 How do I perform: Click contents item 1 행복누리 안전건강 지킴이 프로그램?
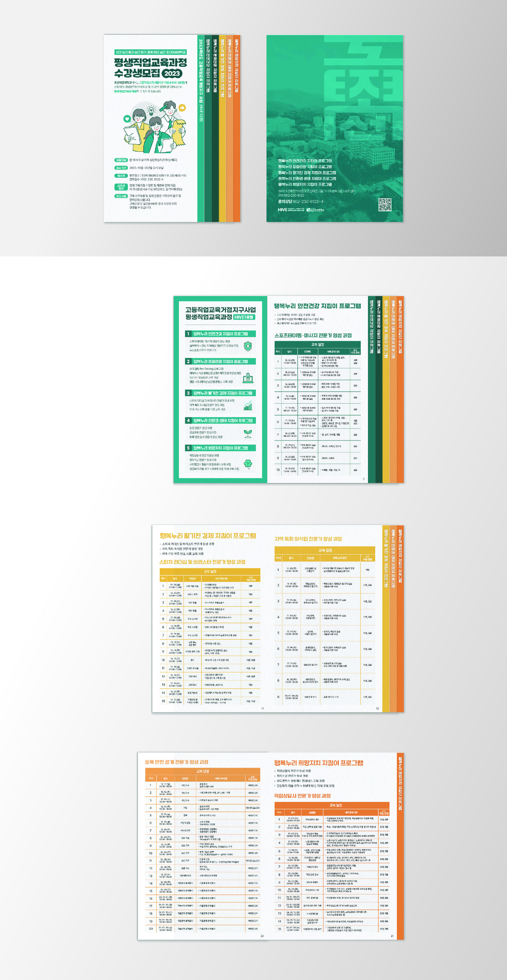point(220,334)
